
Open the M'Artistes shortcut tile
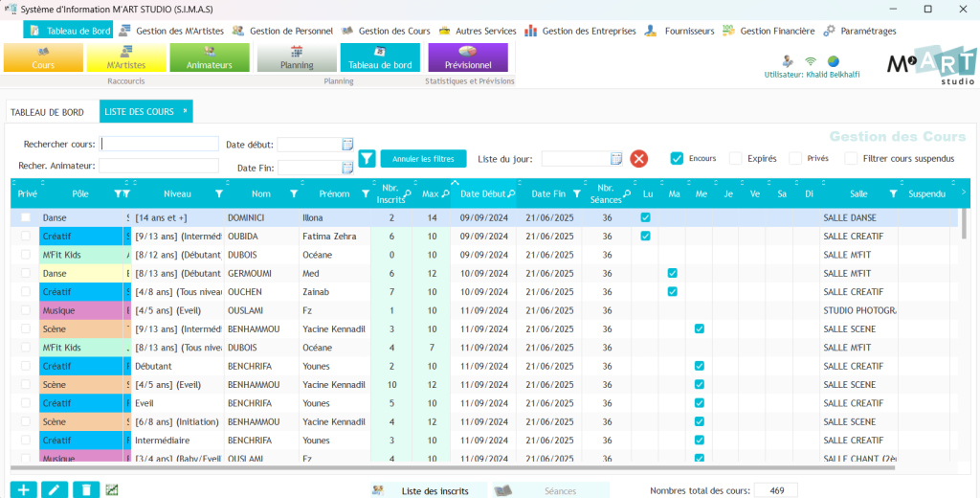click(x=126, y=57)
